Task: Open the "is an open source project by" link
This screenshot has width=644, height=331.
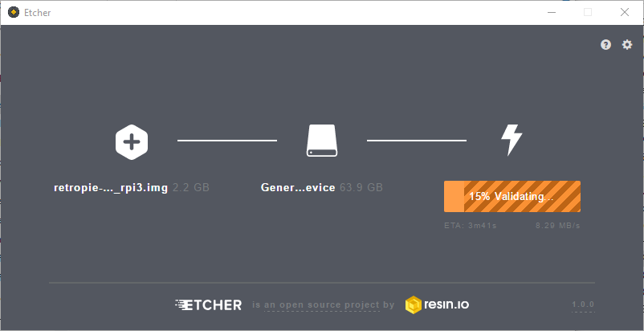Action: click(x=324, y=305)
